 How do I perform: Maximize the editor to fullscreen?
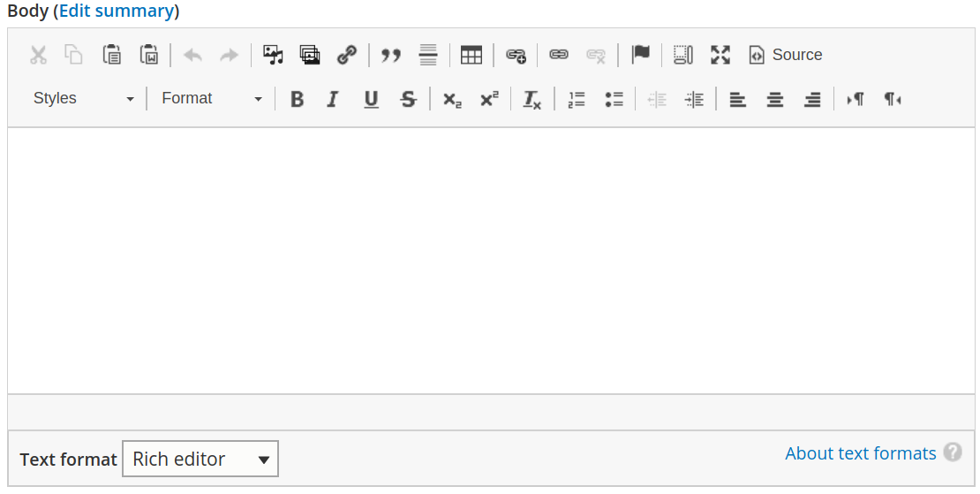coord(720,55)
